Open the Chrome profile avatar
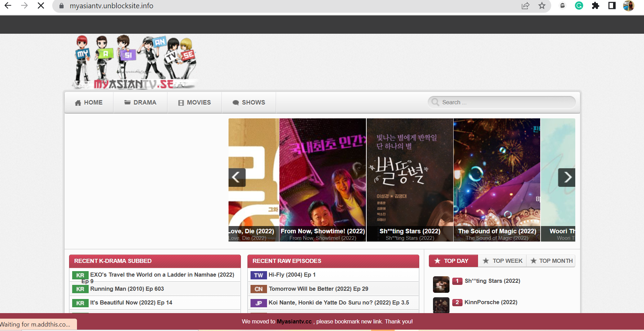 [629, 6]
